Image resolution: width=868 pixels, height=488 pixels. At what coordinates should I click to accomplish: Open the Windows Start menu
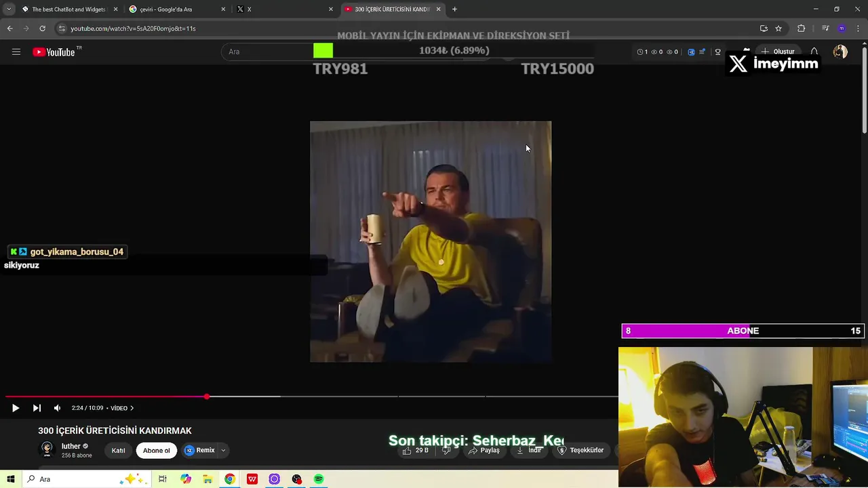click(11, 479)
